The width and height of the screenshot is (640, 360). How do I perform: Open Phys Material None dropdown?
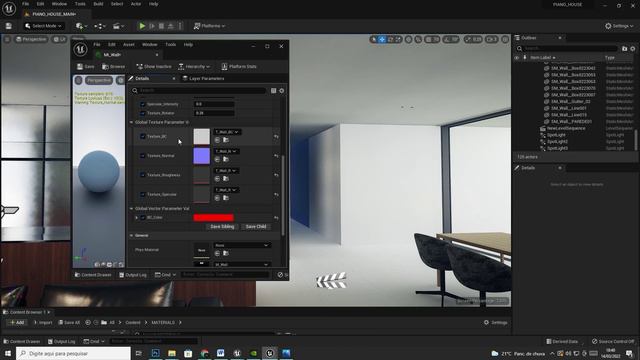click(x=242, y=245)
